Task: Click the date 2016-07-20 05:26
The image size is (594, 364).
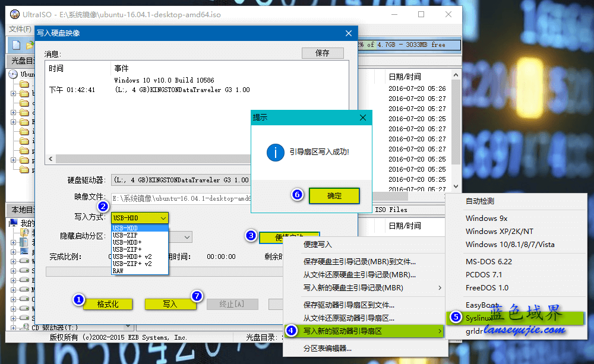Action: click(417, 88)
